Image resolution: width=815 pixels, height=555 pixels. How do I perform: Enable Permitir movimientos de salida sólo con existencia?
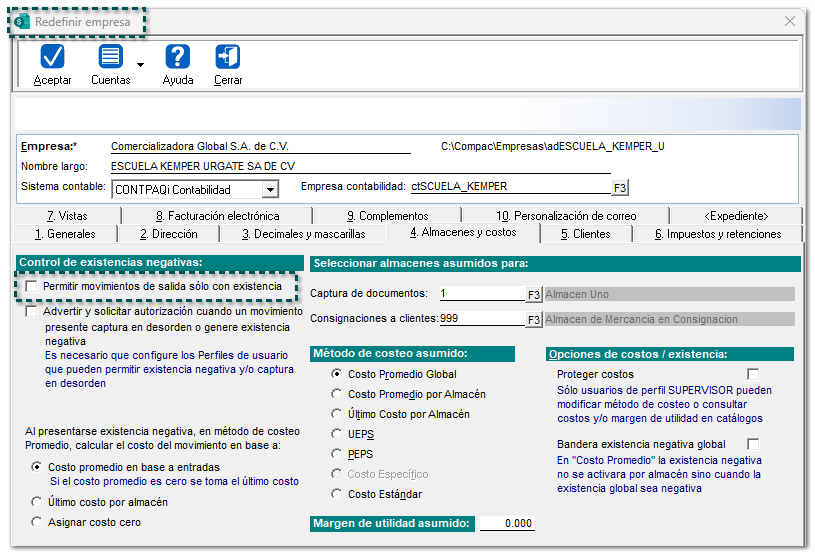33,287
